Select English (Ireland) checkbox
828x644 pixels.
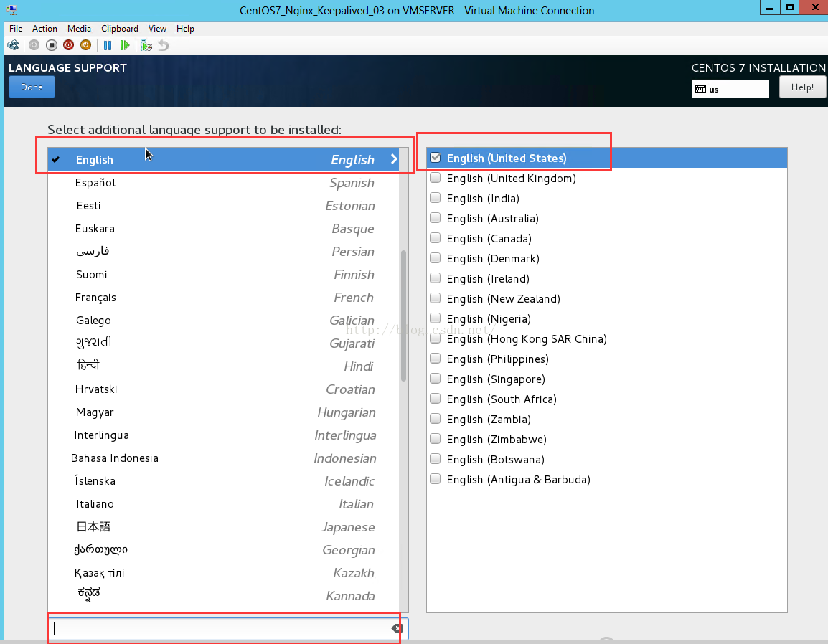pos(435,278)
